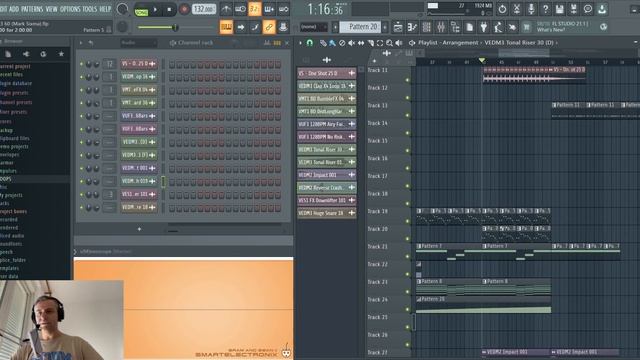
Task: Open the VIEW menu
Action: (x=51, y=9)
